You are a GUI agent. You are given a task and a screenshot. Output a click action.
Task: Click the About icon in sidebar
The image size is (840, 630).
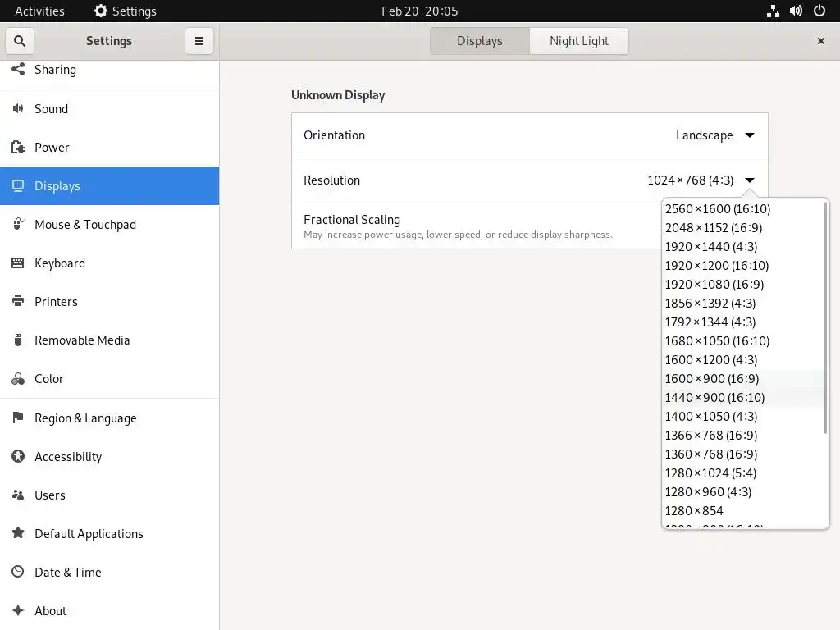(x=18, y=610)
